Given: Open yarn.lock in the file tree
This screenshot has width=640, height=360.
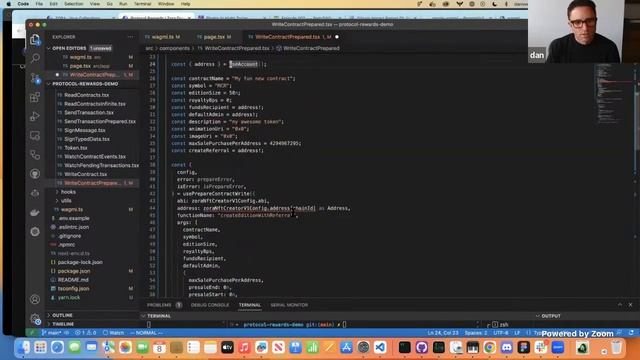Looking at the screenshot, I should (x=69, y=298).
